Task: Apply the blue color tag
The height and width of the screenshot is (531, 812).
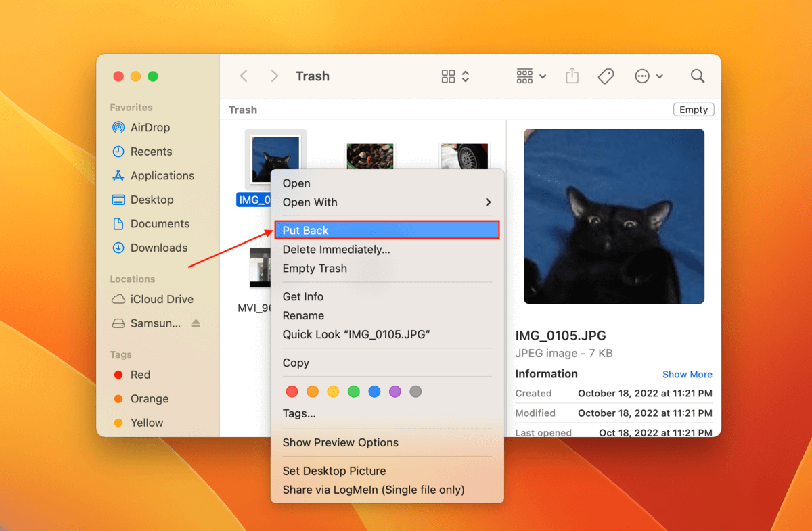Action: (374, 392)
